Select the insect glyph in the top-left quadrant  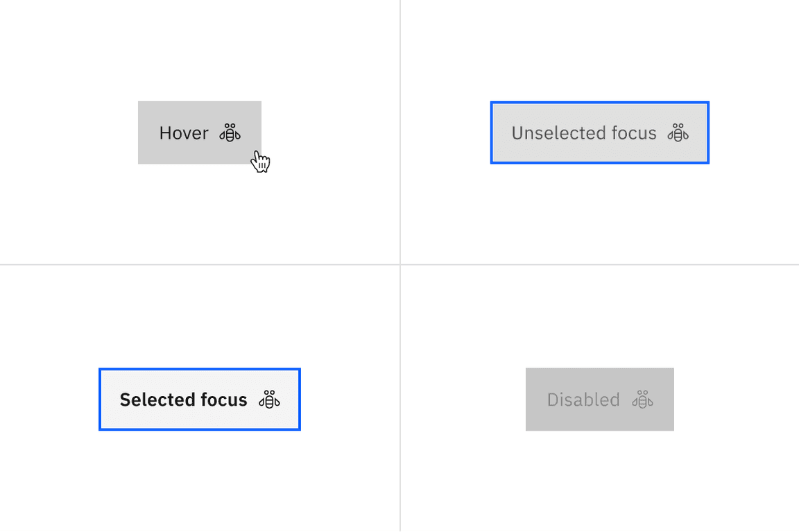pyautogui.click(x=230, y=132)
